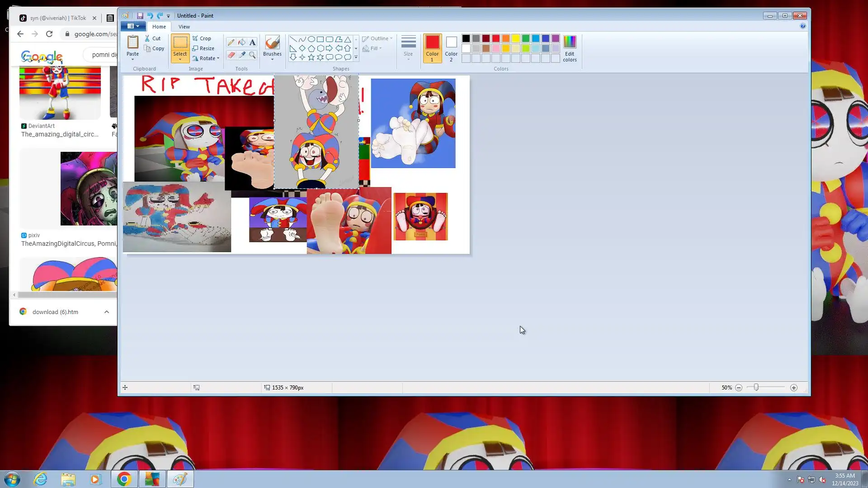Open the Rotate dropdown
Screen dimensions: 868x488
coord(206,58)
